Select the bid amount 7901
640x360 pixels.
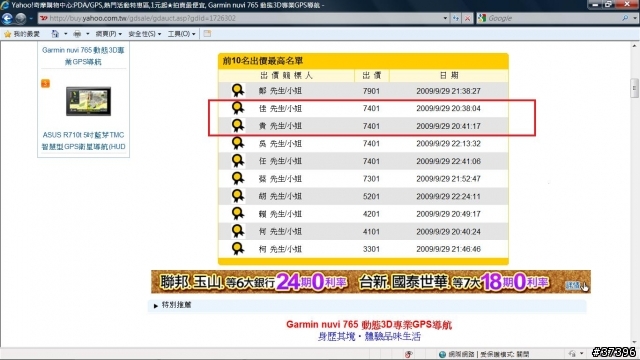pyautogui.click(x=371, y=91)
